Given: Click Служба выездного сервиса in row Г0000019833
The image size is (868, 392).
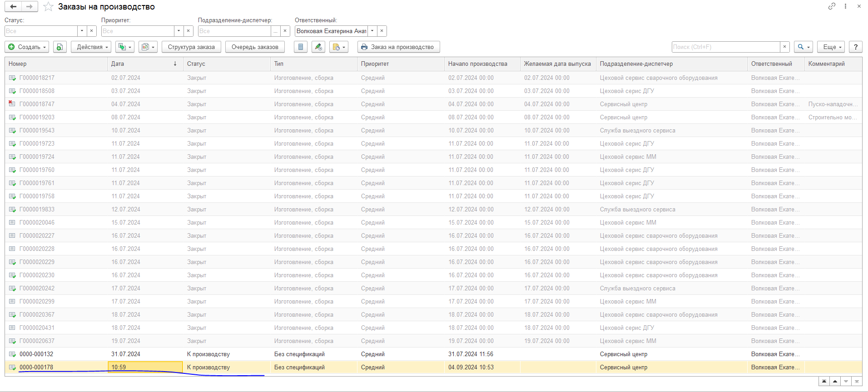Looking at the screenshot, I should pyautogui.click(x=637, y=209).
